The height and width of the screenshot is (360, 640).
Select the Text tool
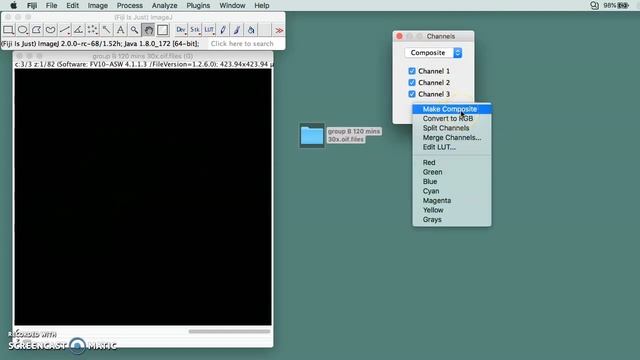pyautogui.click(x=120, y=30)
